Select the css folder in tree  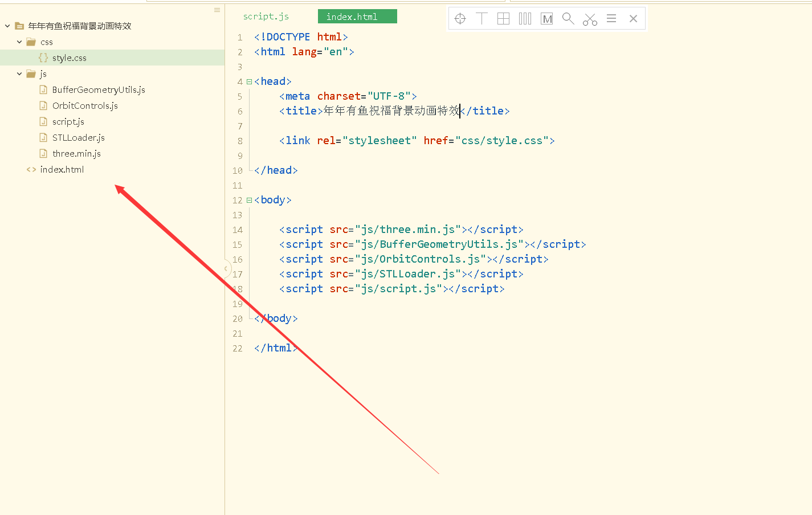click(47, 42)
